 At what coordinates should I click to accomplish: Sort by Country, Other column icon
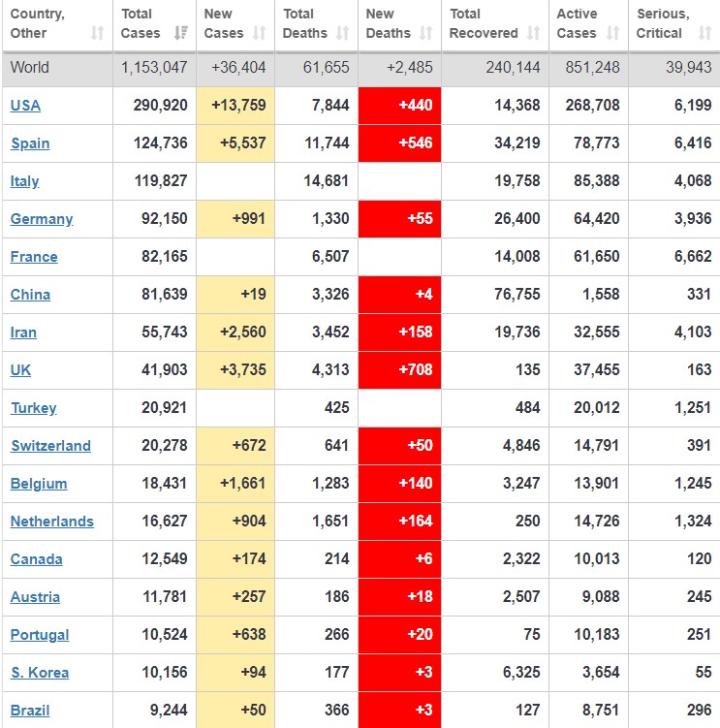point(97,33)
